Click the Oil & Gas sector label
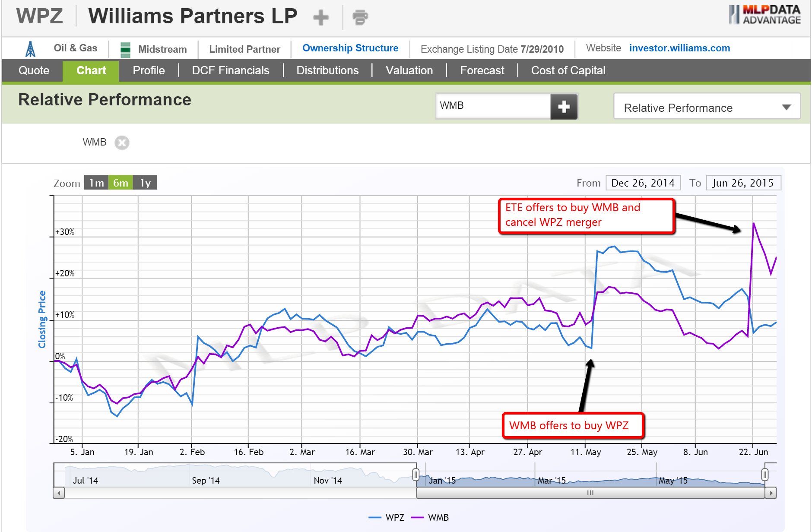 pos(76,48)
